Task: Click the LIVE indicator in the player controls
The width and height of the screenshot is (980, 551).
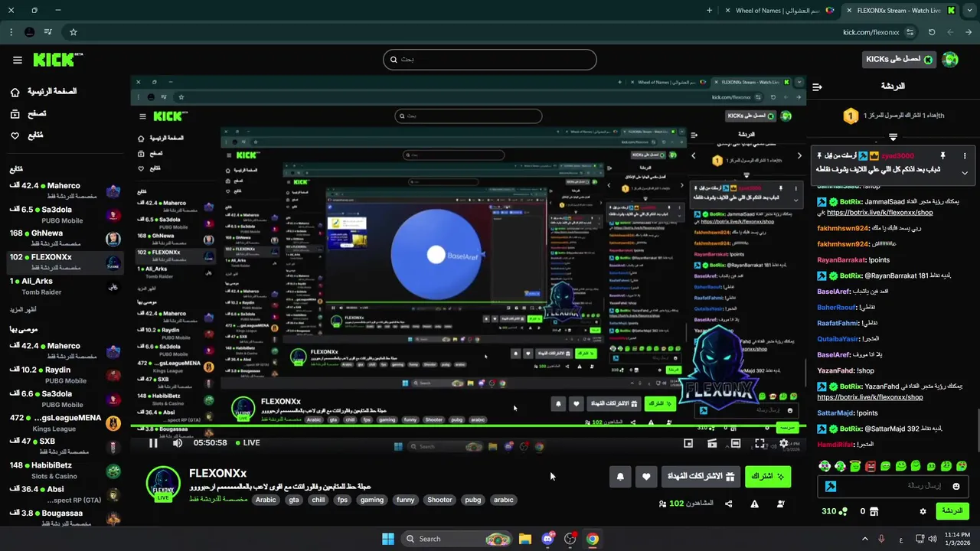Action: click(x=247, y=442)
